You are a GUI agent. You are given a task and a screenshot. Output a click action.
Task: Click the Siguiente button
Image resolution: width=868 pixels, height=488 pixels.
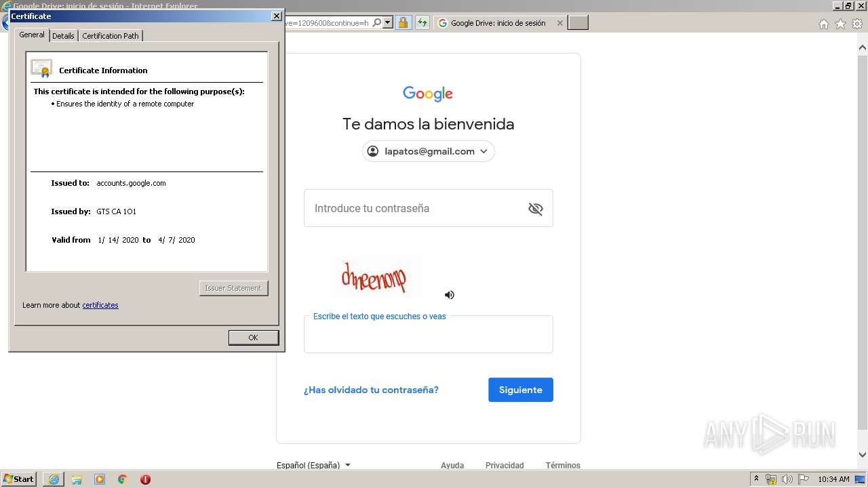(521, 390)
